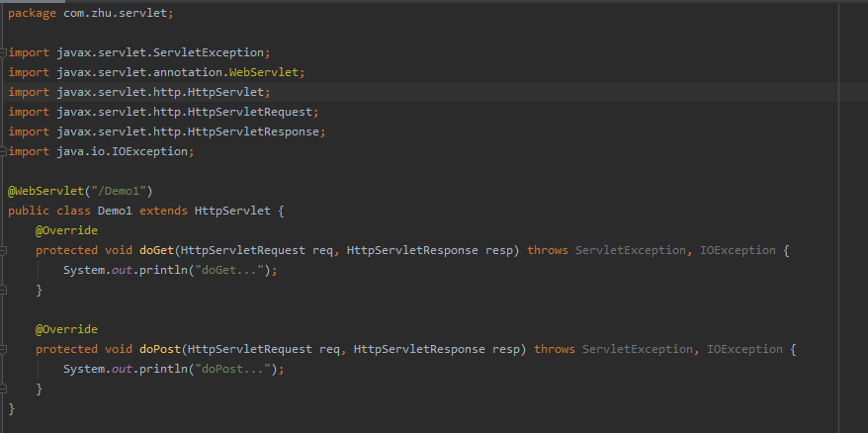The width and height of the screenshot is (868, 433).
Task: Click the 'doPost' method name
Action: (x=160, y=349)
